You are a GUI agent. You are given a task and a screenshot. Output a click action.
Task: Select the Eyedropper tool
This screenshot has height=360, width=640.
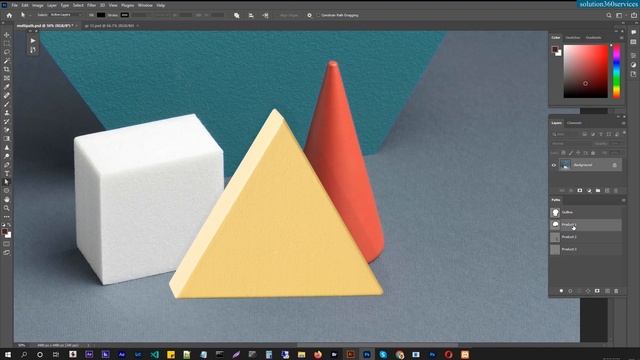(x=7, y=87)
